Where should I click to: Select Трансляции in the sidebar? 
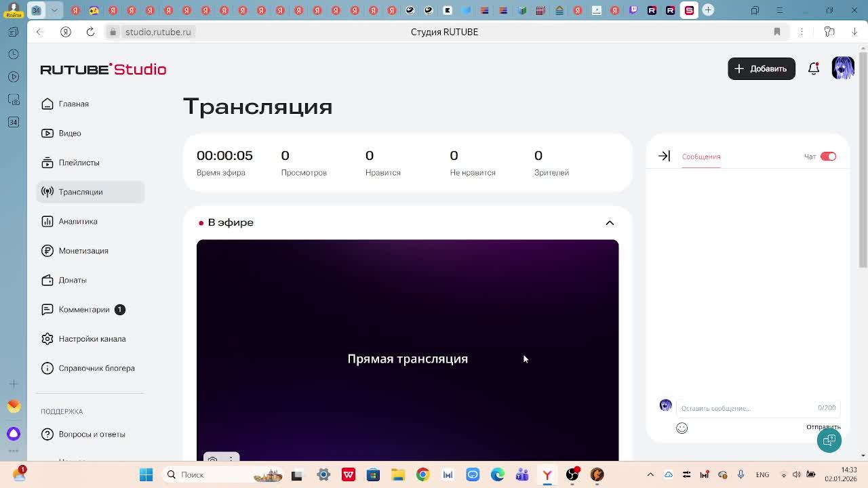coord(90,192)
